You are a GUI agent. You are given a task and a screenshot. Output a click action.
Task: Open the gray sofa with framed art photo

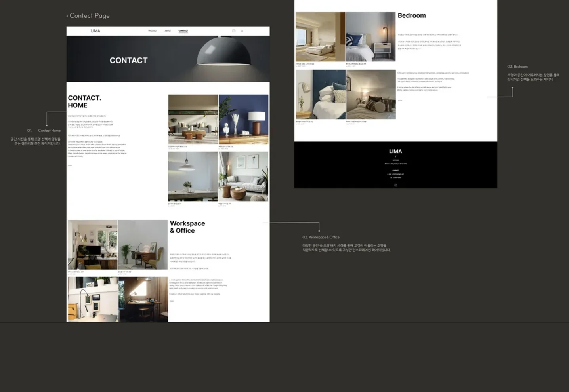pyautogui.click(x=243, y=177)
